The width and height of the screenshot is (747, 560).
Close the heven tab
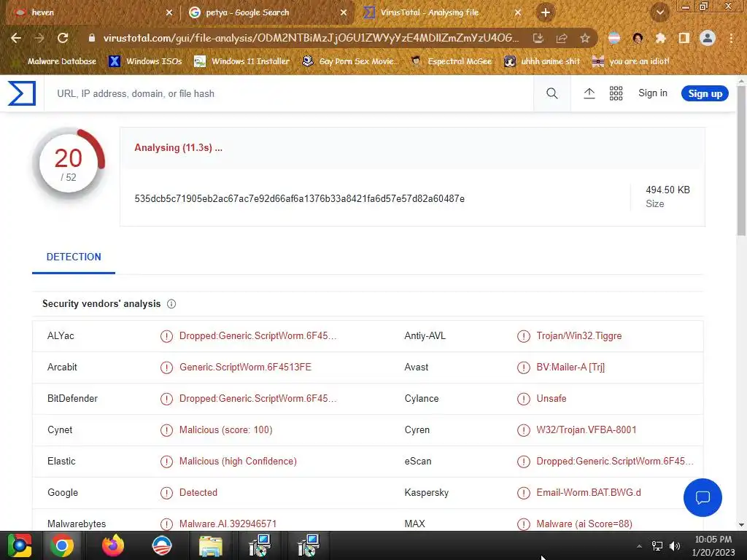pos(169,13)
